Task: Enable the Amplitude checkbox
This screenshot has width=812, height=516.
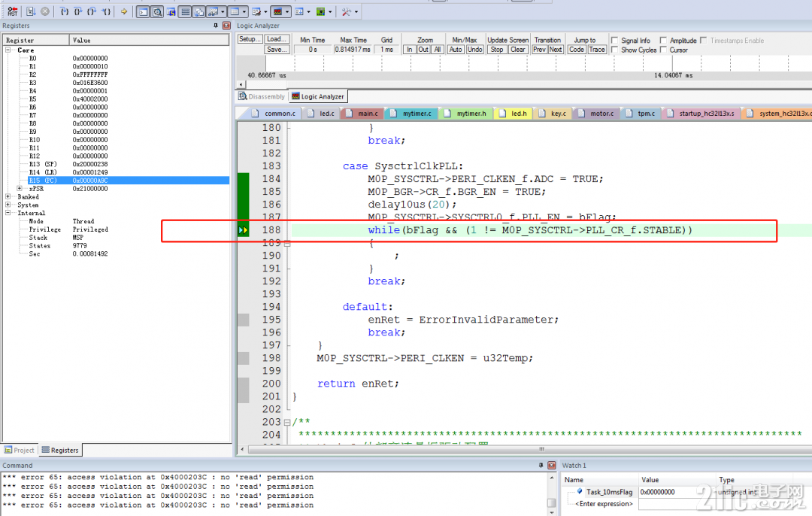Action: click(x=663, y=40)
